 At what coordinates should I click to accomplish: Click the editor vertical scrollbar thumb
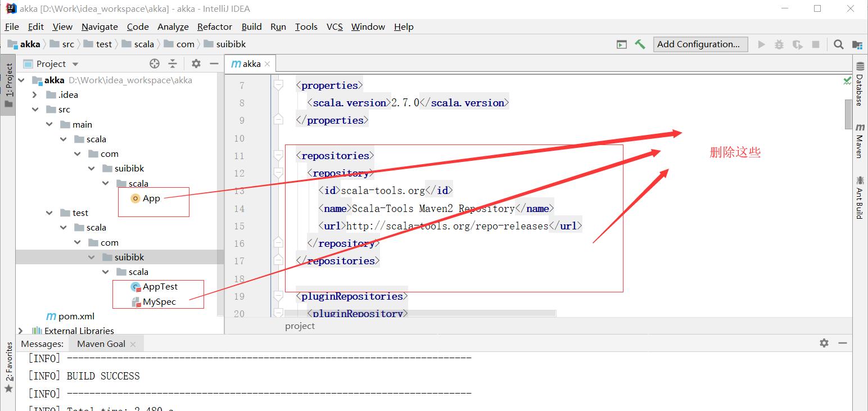coord(848,114)
